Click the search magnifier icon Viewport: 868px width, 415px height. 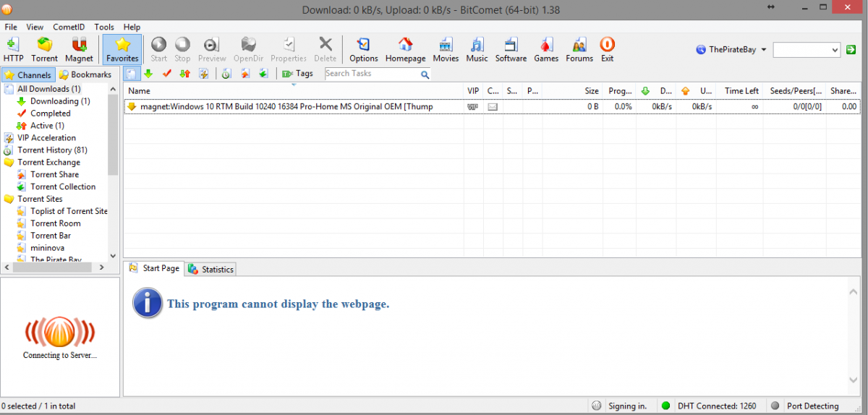pos(425,74)
